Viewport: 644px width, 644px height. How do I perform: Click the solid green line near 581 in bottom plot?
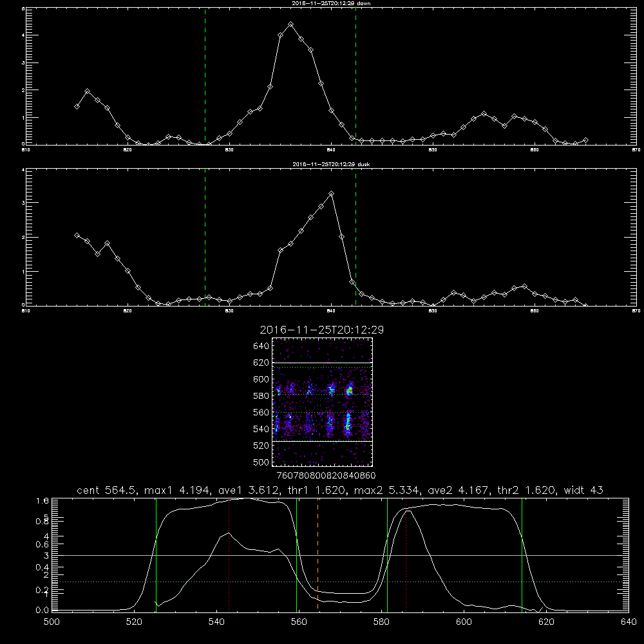tap(387, 554)
